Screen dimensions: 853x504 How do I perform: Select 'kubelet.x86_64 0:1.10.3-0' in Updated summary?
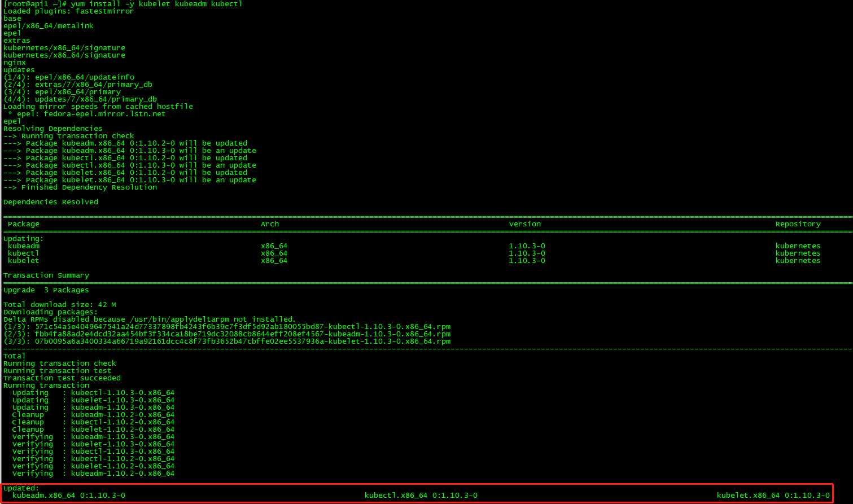coord(773,496)
